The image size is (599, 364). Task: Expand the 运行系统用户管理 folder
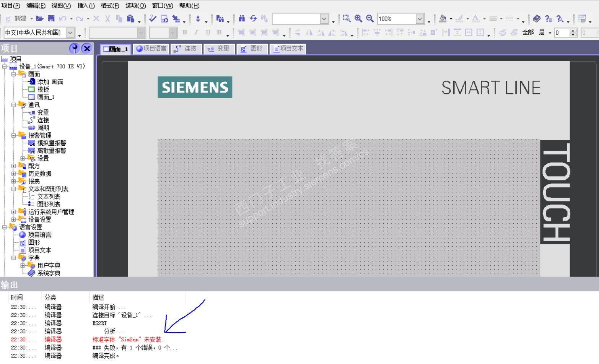tap(13, 212)
